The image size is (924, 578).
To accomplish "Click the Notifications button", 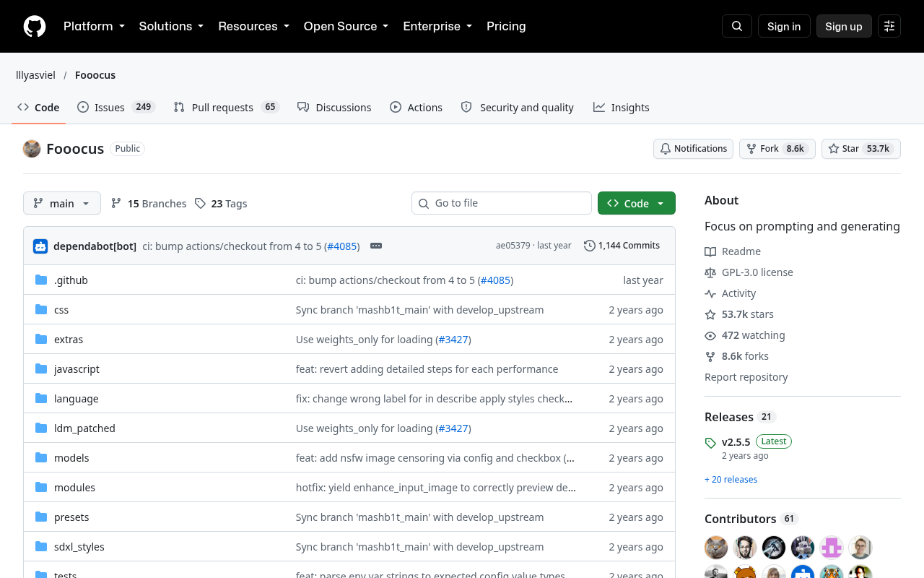I will 693,149.
